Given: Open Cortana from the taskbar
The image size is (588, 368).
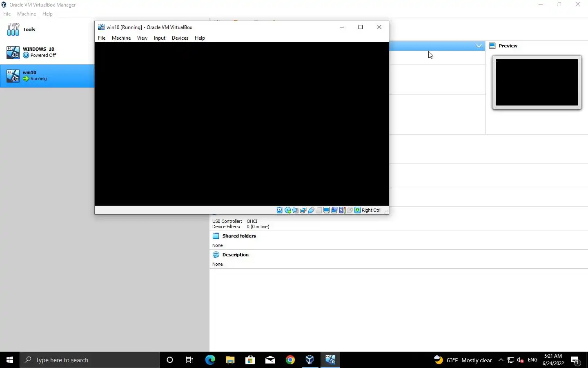Looking at the screenshot, I should coord(170,360).
